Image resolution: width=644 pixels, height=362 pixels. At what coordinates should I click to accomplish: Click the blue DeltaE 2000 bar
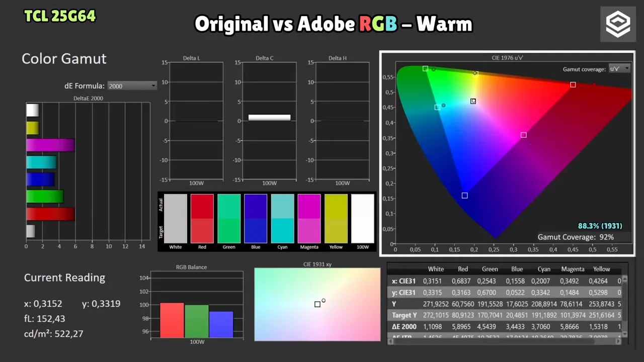40,179
